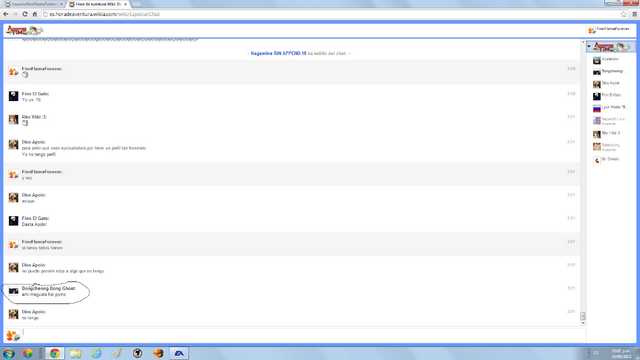Click Dios Apolo's avatar in the user list
This screenshot has height=360, width=640.
click(x=597, y=84)
